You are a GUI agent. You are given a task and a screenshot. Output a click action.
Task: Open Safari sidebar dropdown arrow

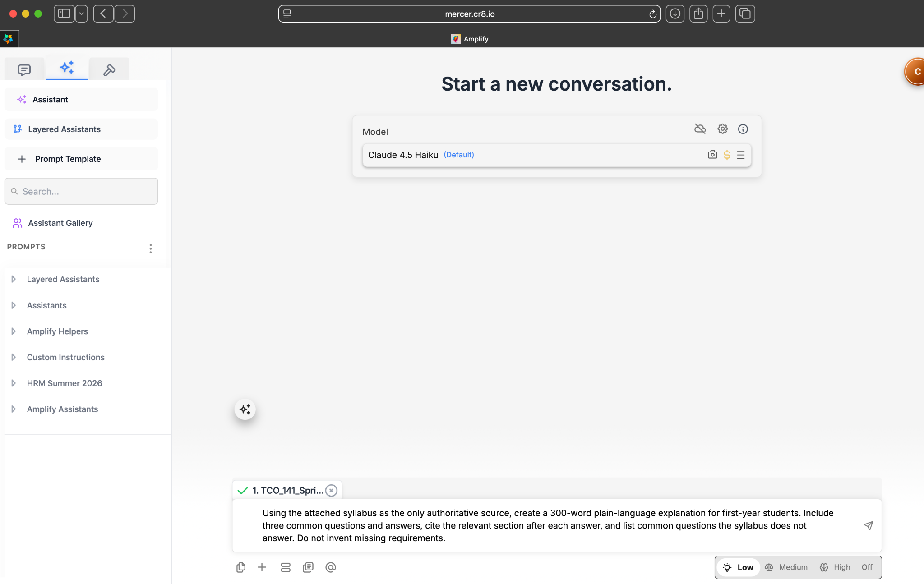click(82, 14)
